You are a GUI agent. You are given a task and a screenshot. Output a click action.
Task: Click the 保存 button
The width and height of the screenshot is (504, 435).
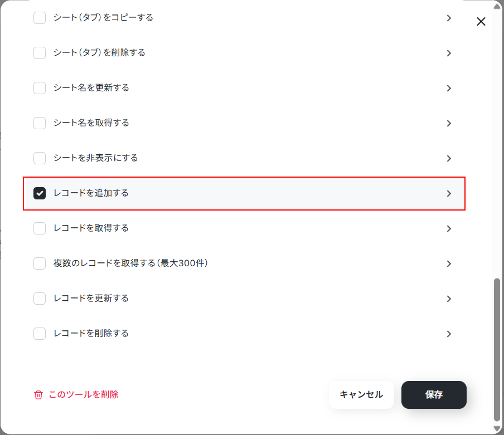[x=434, y=394]
